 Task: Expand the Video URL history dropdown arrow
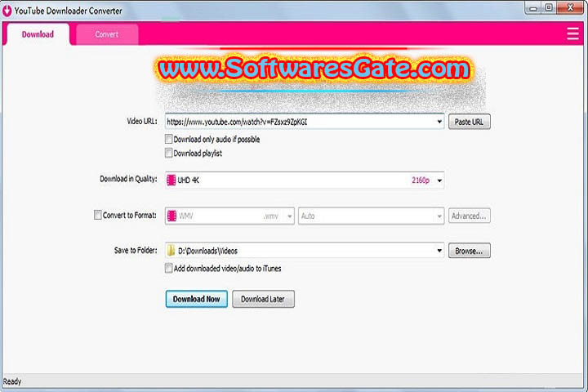(439, 122)
